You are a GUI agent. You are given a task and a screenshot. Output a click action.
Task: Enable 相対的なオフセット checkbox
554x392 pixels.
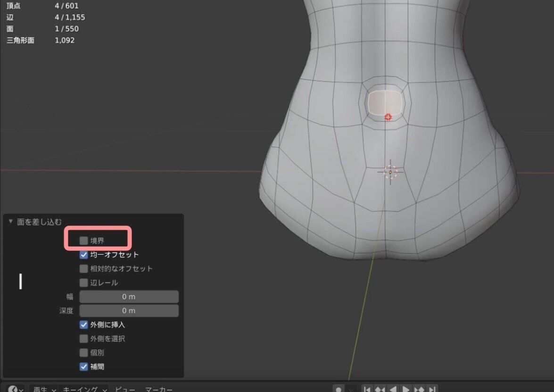pos(84,268)
